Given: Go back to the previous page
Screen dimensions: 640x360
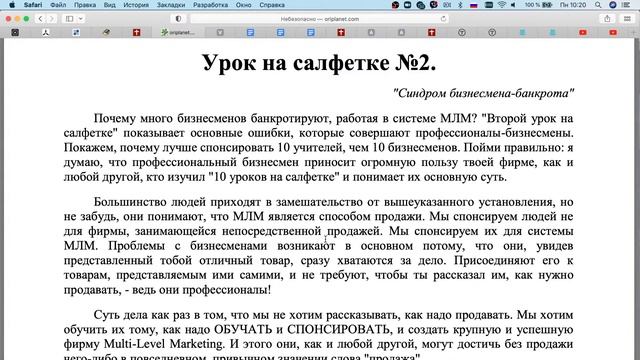Looking at the screenshot, I should pos(40,19).
